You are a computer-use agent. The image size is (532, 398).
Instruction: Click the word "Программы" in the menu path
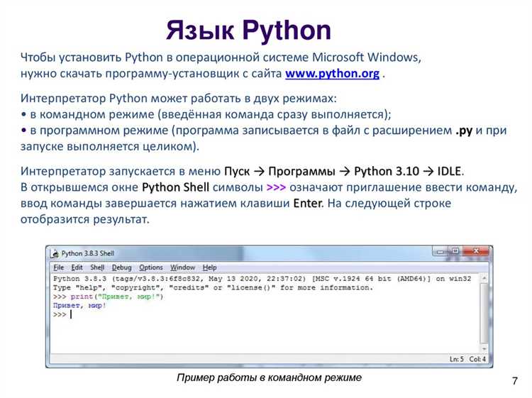(301, 171)
